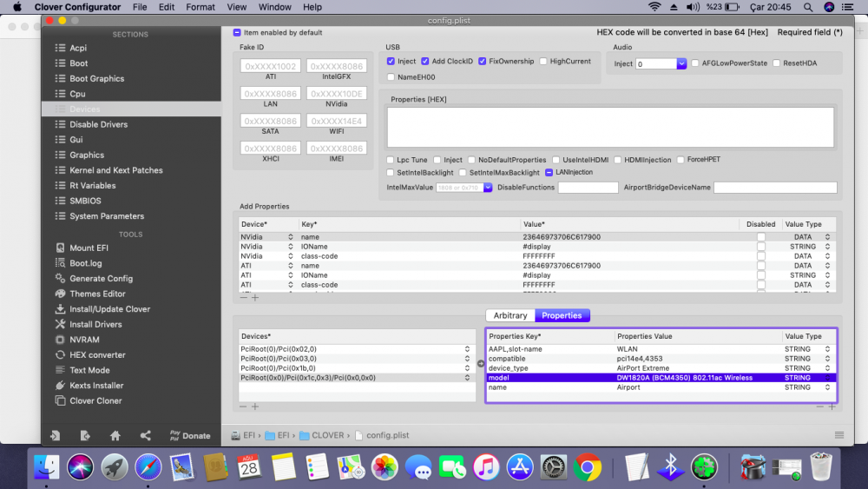Screen dimensions: 868x489
Task: Open the IntelMaxValue combo box
Action: coord(488,188)
